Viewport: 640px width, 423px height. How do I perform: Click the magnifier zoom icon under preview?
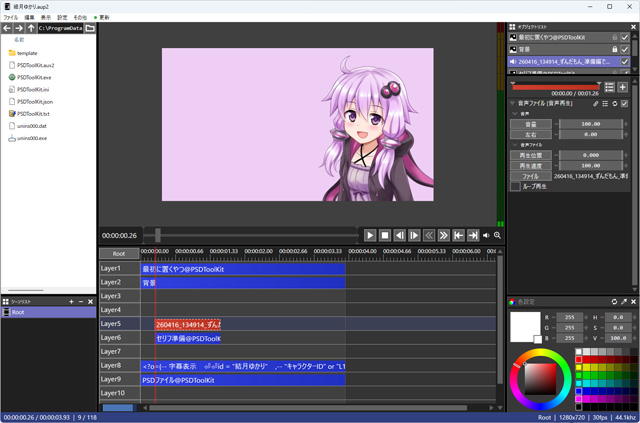(497, 235)
